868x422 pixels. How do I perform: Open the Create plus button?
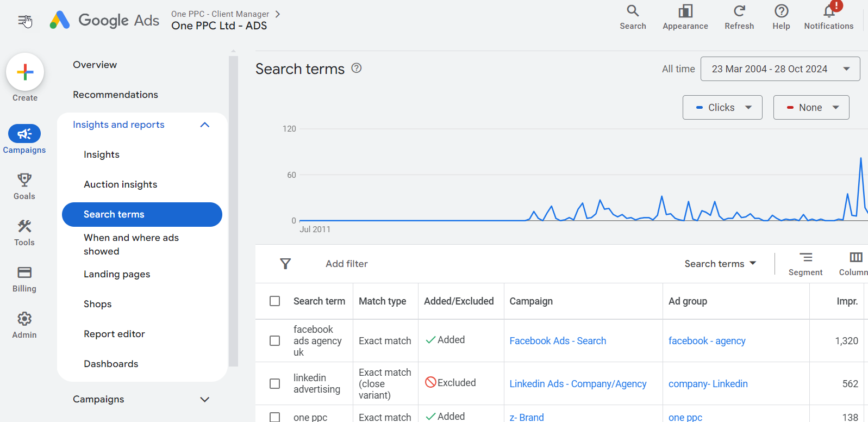[x=25, y=72]
